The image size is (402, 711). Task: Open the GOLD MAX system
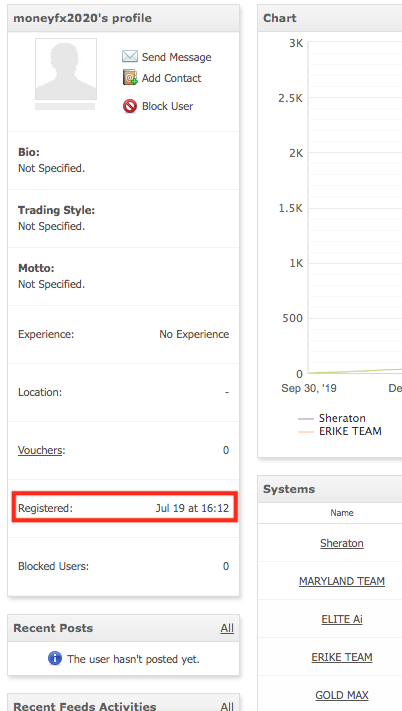coord(342,695)
